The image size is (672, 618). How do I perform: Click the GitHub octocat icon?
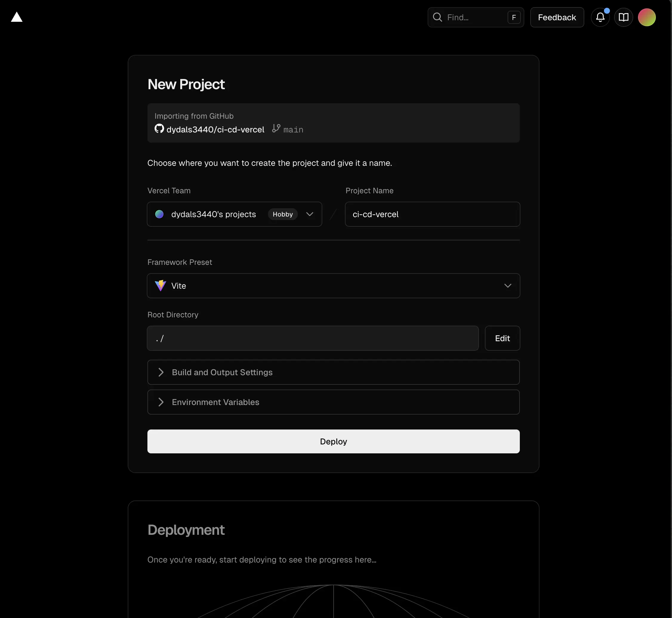pos(159,129)
